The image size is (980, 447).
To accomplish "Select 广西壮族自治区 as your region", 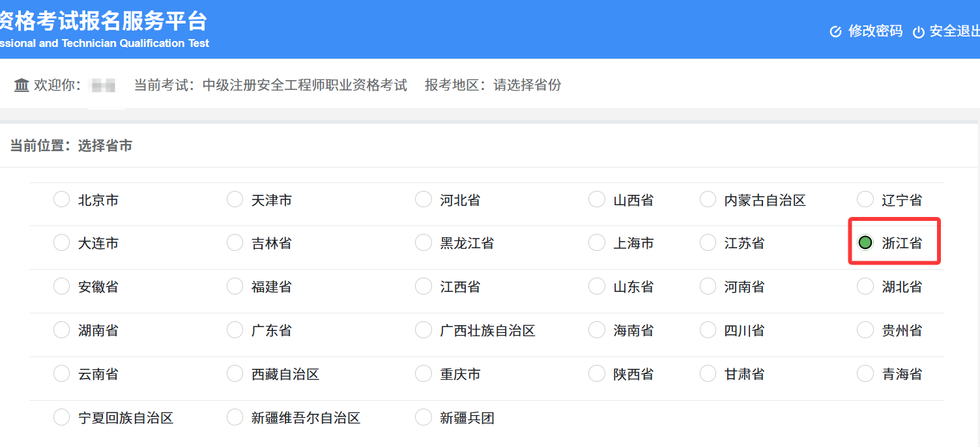I will coord(423,330).
